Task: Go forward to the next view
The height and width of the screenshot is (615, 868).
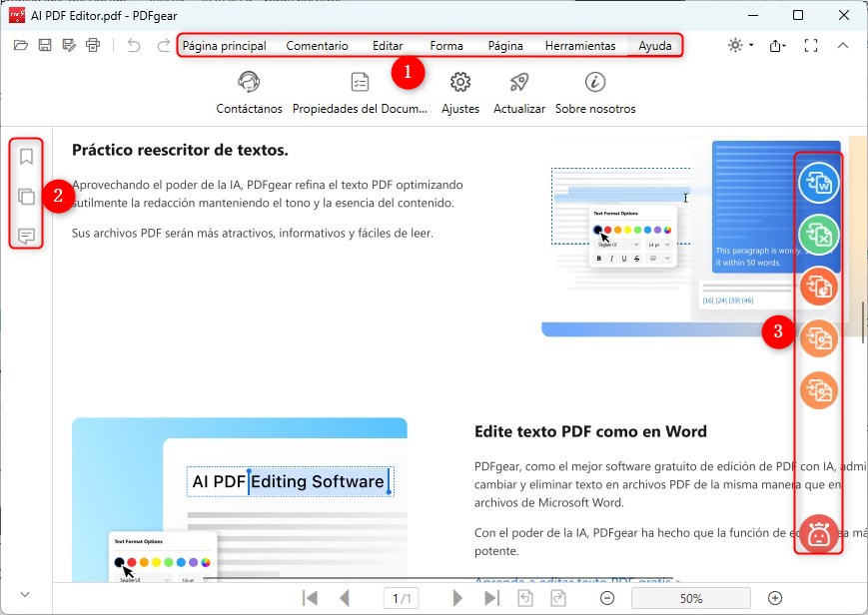Action: point(558,598)
